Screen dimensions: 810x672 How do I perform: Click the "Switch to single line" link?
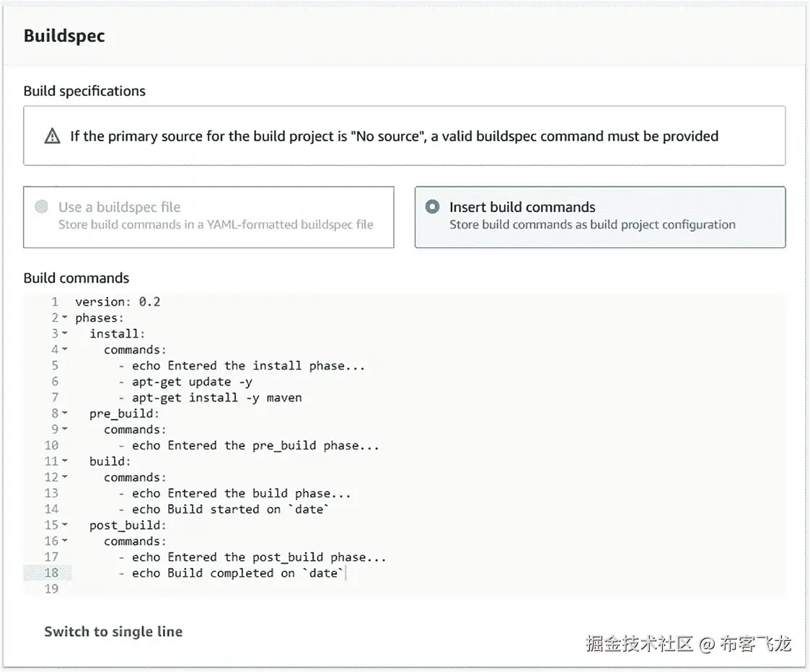113,632
